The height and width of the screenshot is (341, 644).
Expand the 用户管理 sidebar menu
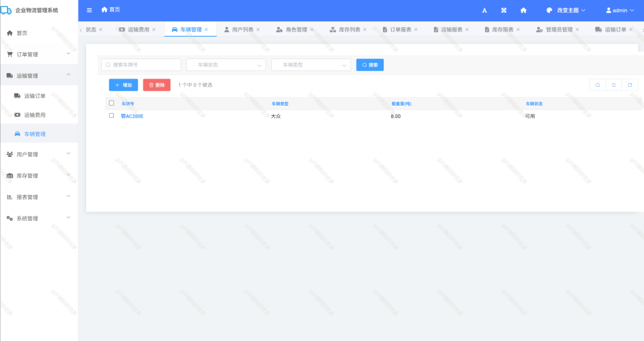(39, 155)
